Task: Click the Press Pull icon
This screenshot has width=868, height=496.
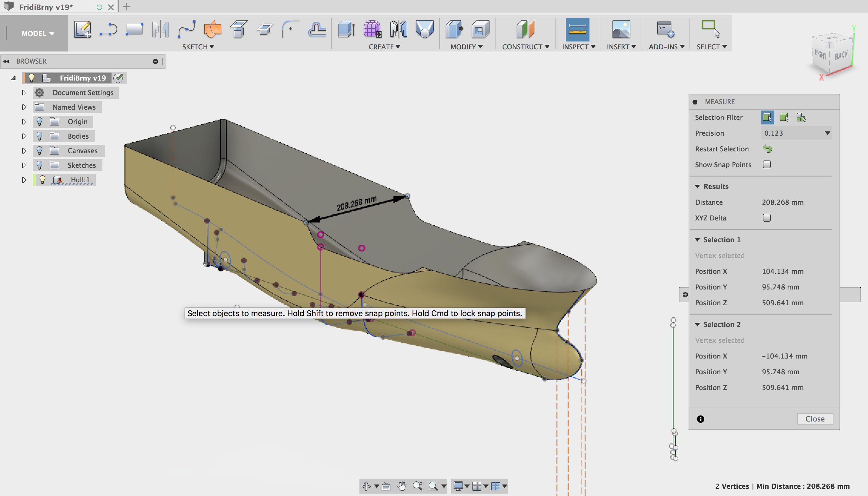Action: [454, 29]
